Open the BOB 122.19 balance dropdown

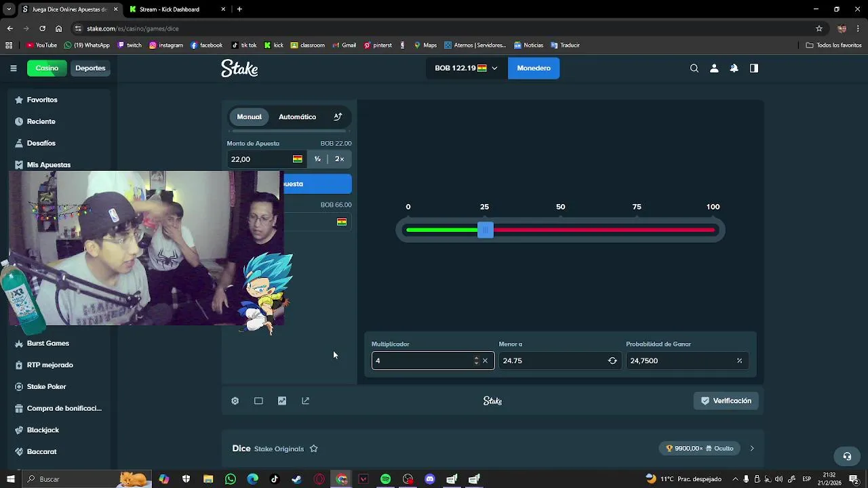[x=466, y=68]
